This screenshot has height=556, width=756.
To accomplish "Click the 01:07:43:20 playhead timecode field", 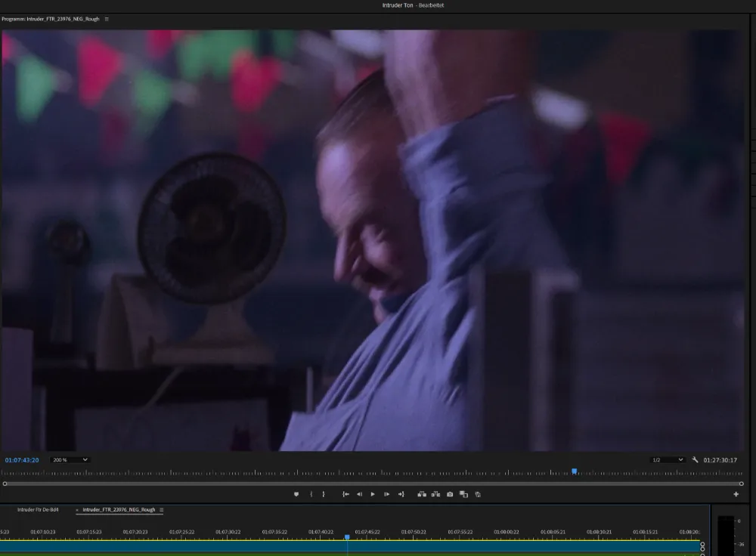I will [x=22, y=460].
